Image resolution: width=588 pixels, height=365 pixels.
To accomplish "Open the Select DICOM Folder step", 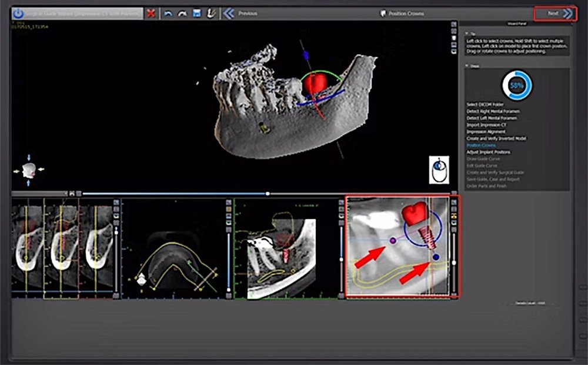I will (x=485, y=104).
